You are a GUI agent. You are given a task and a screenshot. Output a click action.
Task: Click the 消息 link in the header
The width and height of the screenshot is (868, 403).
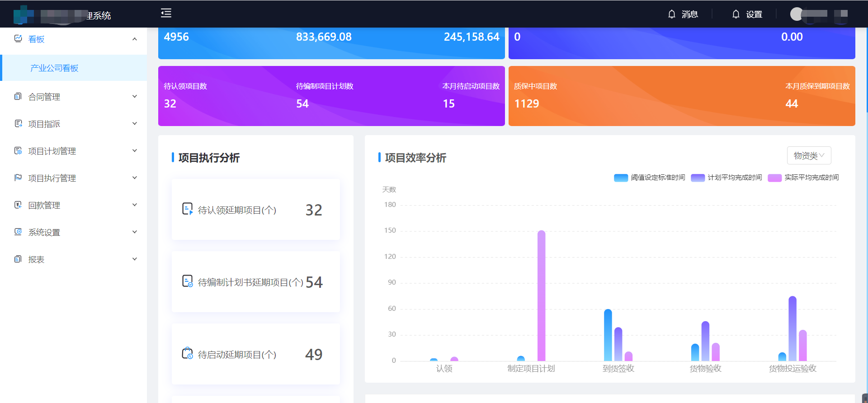pyautogui.click(x=689, y=14)
